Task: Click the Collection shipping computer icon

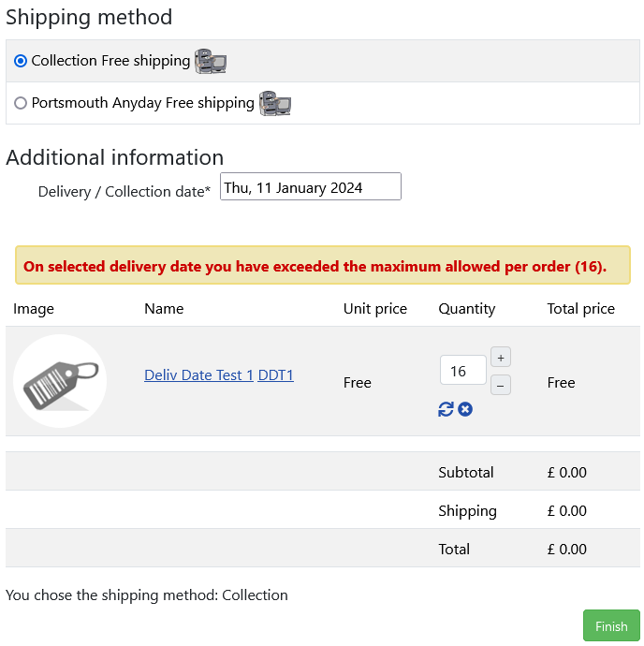Action: click(x=211, y=62)
